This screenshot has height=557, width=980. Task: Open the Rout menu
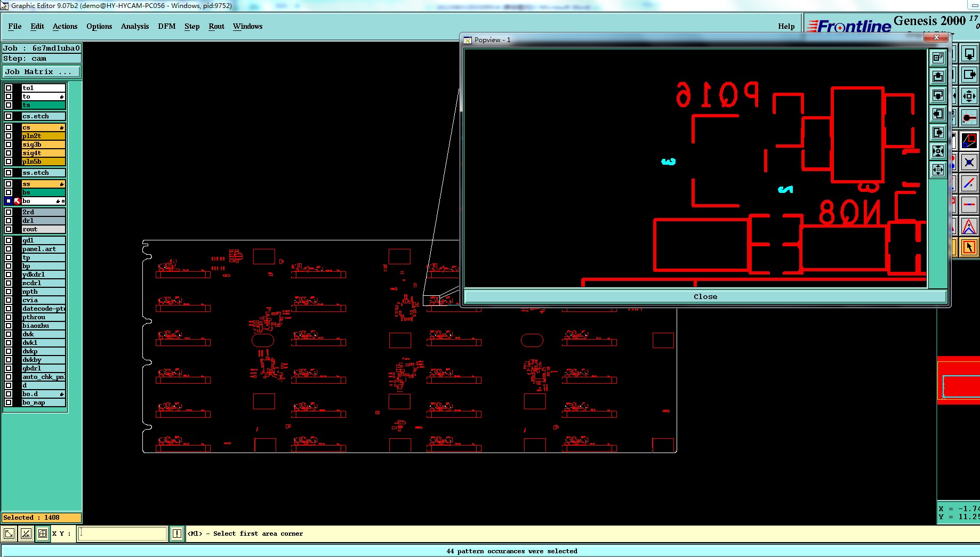(x=216, y=26)
